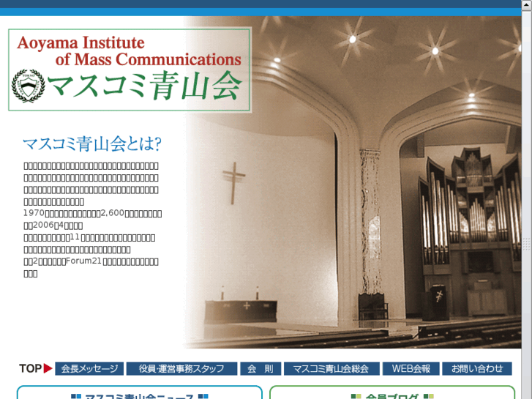Click the マスコミ青山会ニュース section header
Viewport: 532px width, 399px height.
[140, 396]
